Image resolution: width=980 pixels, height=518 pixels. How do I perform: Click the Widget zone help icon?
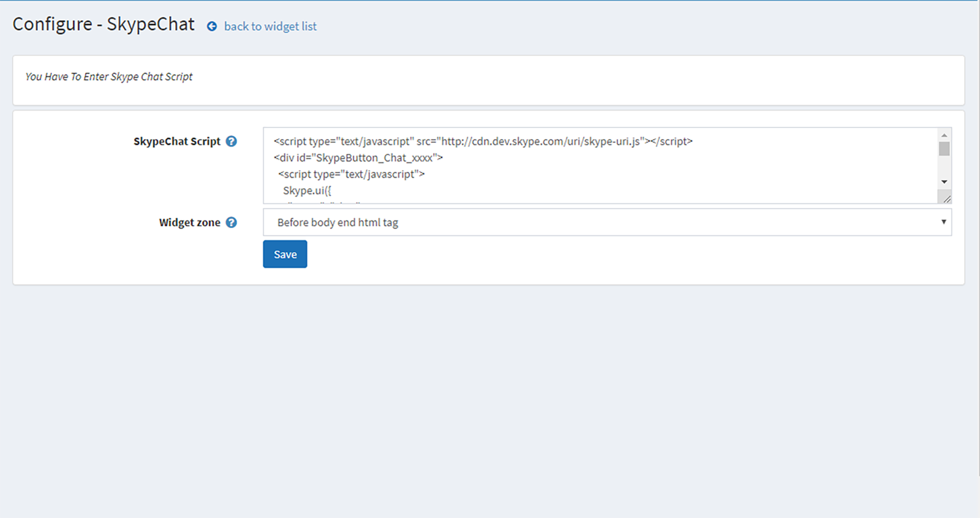coord(231,222)
